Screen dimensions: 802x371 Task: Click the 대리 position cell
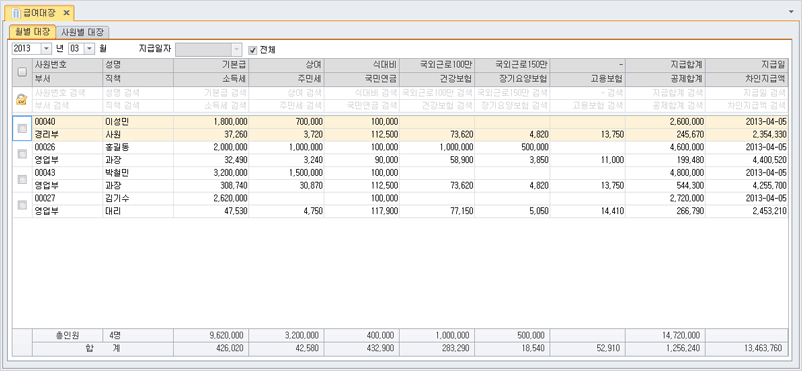138,211
